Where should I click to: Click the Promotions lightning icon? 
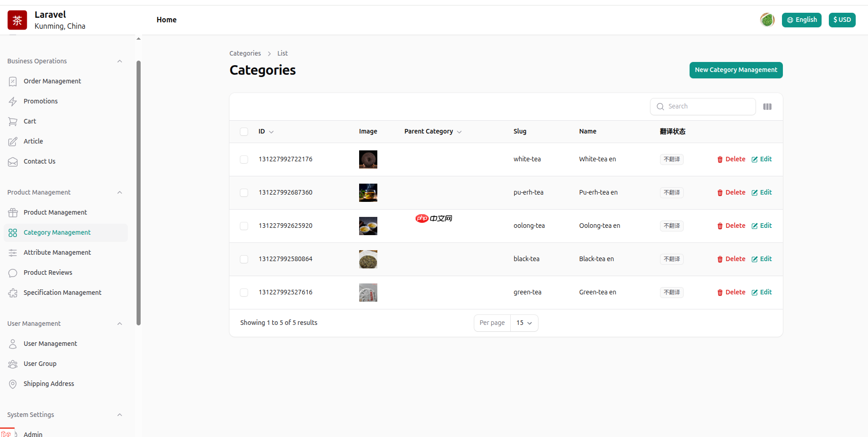tap(13, 101)
